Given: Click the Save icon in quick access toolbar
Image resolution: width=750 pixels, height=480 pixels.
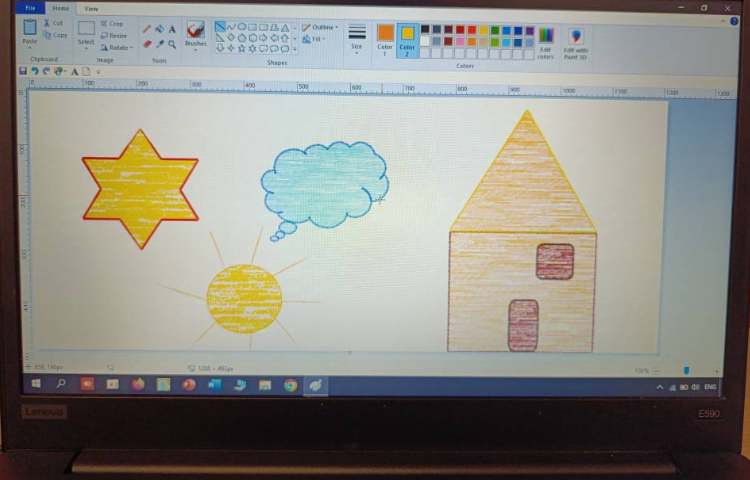Looking at the screenshot, I should [x=22, y=71].
